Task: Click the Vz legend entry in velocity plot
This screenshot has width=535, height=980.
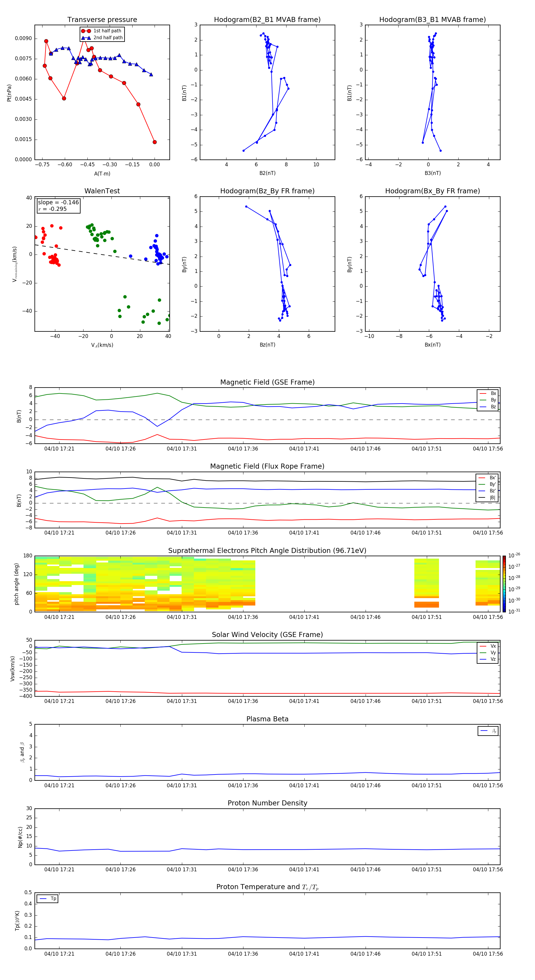Action: pyautogui.click(x=488, y=659)
